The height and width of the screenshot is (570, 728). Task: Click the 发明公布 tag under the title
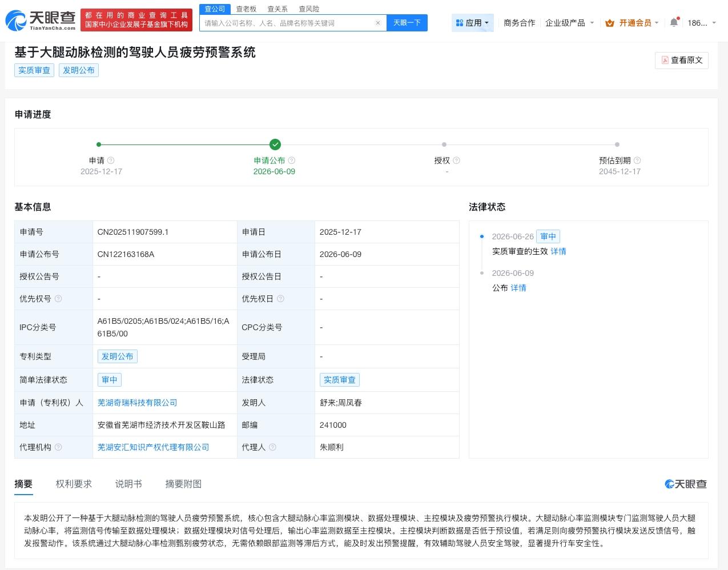[79, 70]
